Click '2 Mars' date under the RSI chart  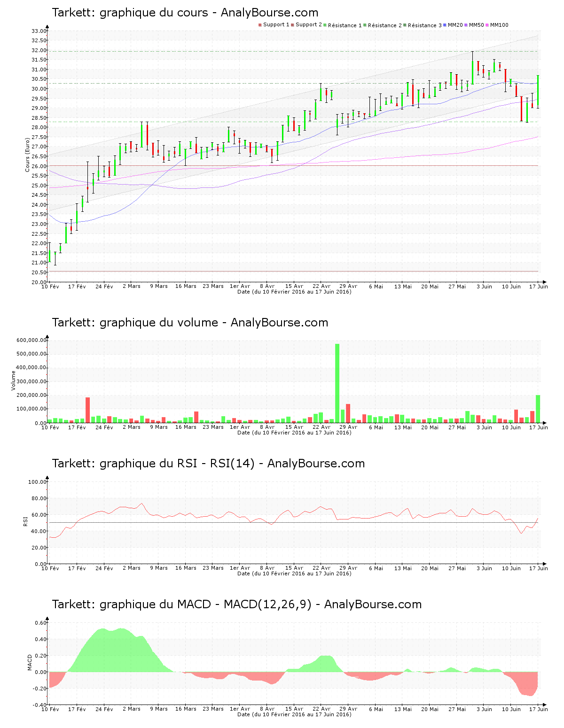point(132,568)
